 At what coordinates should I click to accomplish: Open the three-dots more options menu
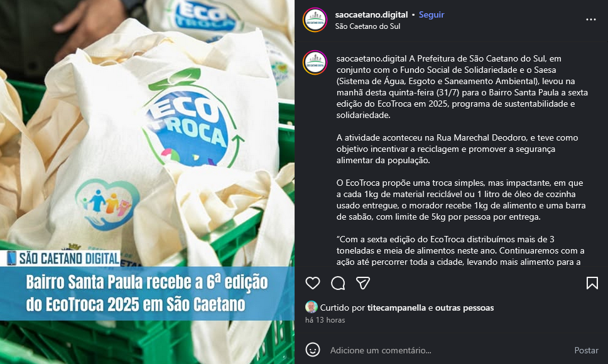[590, 19]
